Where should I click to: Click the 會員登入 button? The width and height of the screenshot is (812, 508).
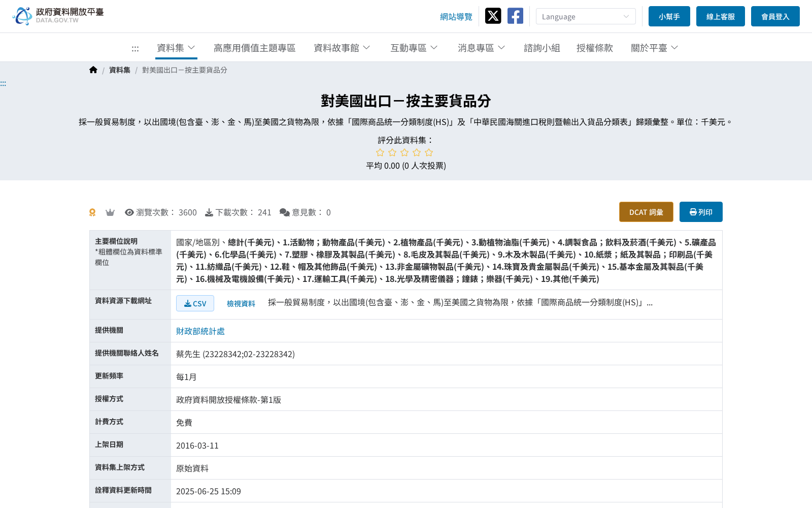pyautogui.click(x=775, y=16)
